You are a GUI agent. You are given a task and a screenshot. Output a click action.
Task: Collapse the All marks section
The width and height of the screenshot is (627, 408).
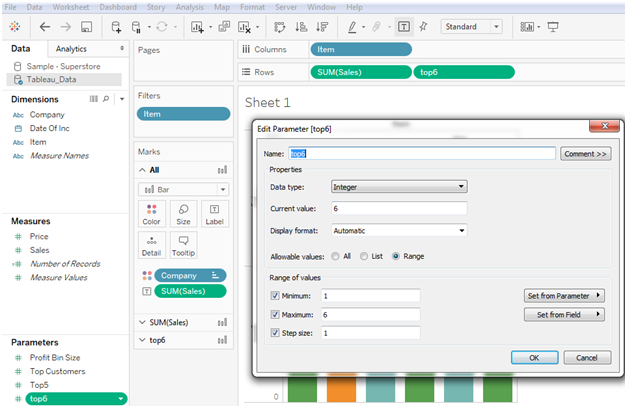142,170
